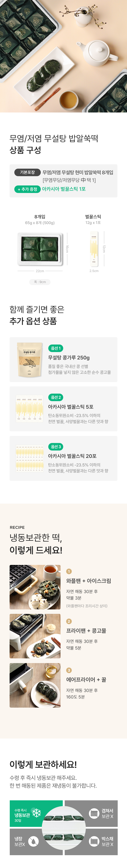Click the 옵션 1 green badge

56,348
